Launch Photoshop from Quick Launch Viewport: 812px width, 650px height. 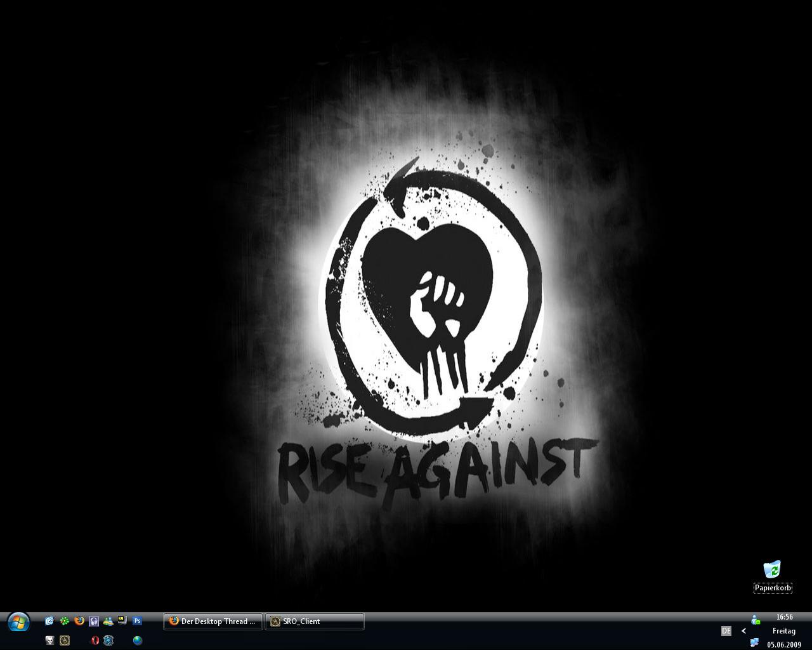click(x=137, y=621)
